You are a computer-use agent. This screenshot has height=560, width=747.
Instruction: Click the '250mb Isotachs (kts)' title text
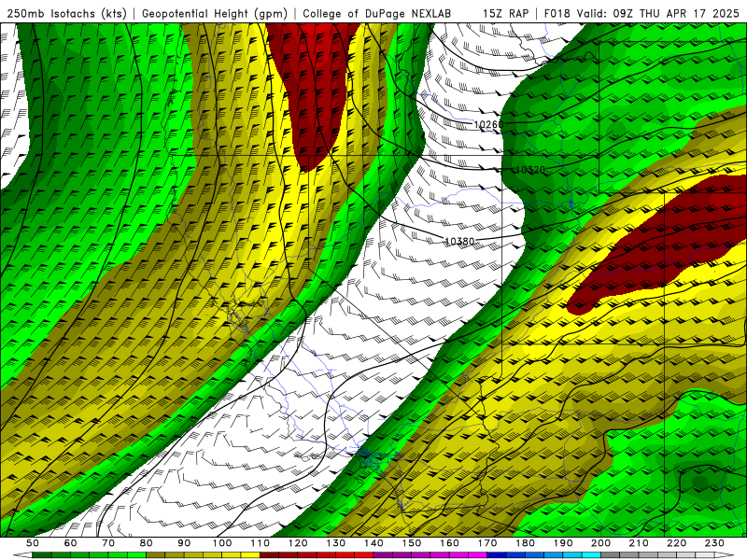click(67, 13)
